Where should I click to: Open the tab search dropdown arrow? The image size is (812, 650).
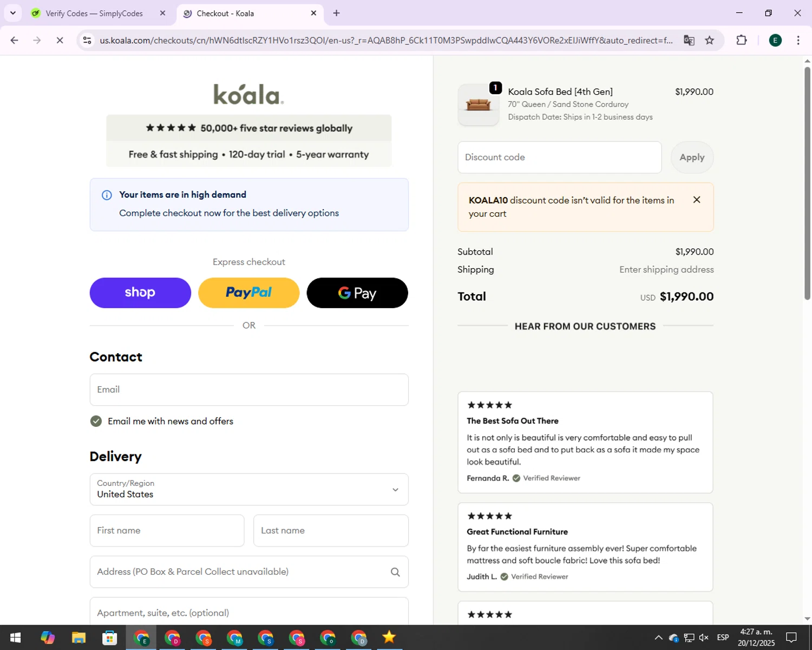(12, 13)
